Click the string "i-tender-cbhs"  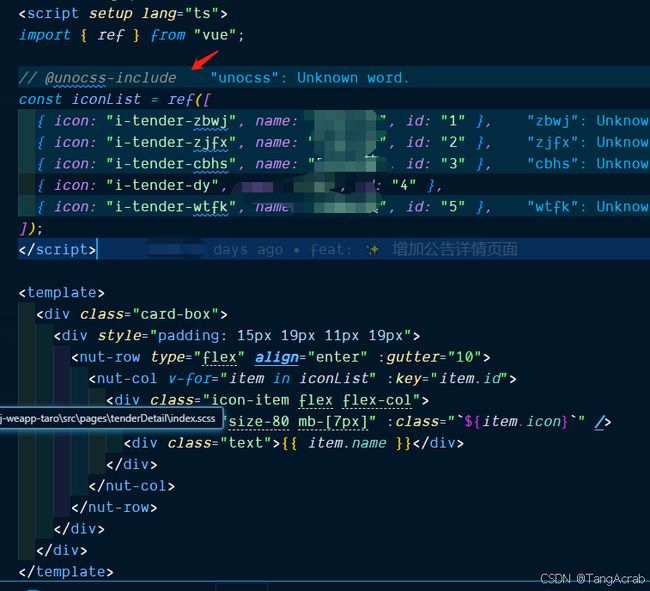pos(171,164)
